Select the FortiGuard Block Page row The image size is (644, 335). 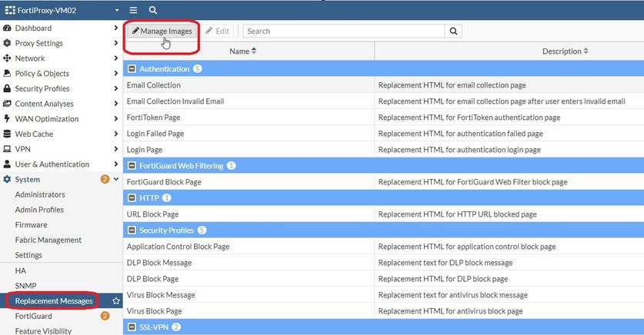(384, 181)
